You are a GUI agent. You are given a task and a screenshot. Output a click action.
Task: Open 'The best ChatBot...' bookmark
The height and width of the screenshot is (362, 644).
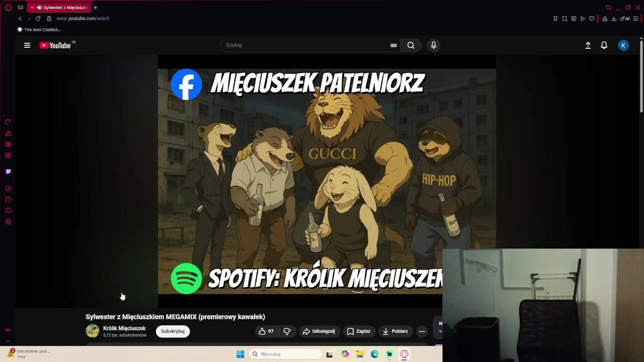coord(39,30)
